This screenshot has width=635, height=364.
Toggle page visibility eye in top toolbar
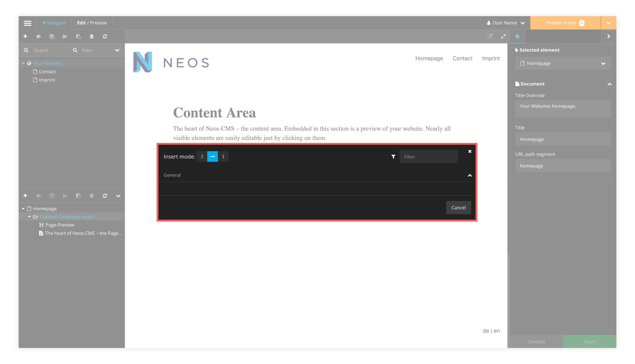(x=39, y=36)
